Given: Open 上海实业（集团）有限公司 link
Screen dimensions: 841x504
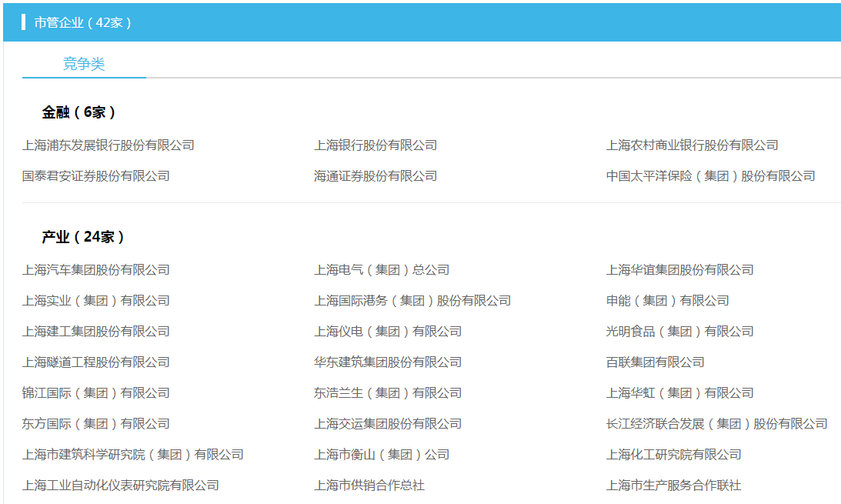Looking at the screenshot, I should point(96,300).
